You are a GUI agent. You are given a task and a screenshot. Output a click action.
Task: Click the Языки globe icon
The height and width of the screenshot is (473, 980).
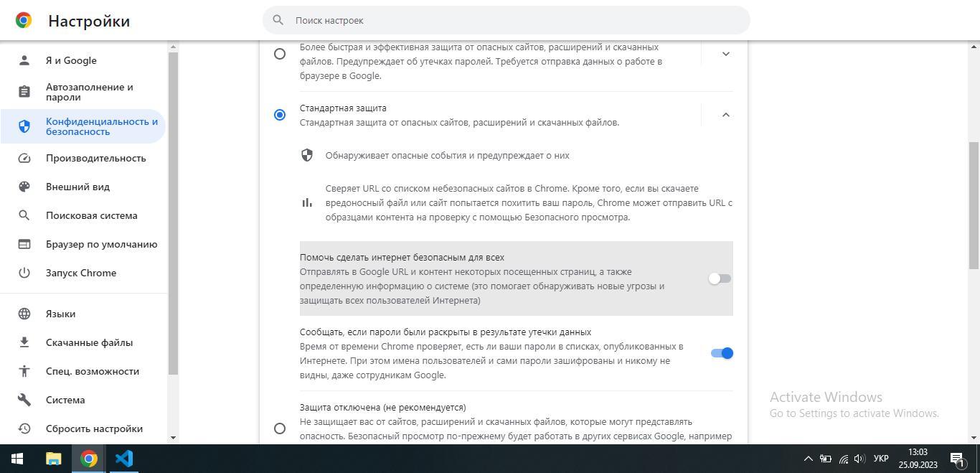[24, 314]
